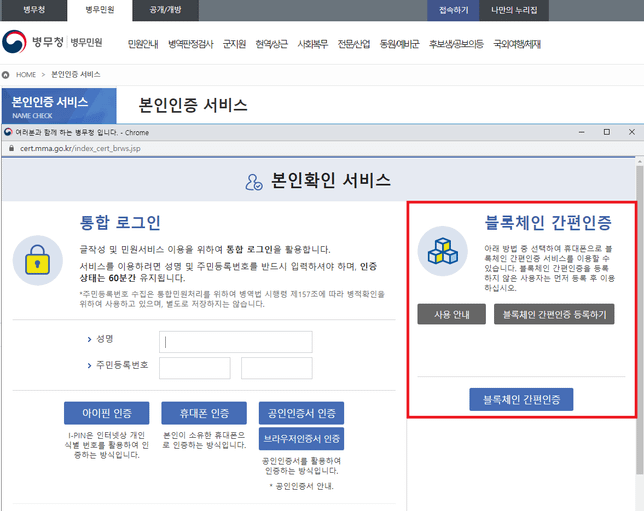Click the blockchain cubes icon

(442, 251)
